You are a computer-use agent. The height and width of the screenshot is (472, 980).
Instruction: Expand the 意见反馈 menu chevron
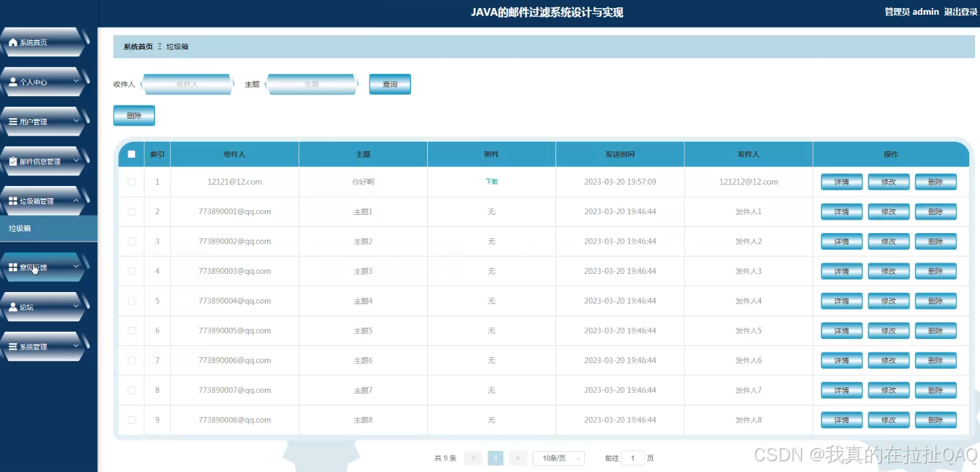tap(76, 267)
